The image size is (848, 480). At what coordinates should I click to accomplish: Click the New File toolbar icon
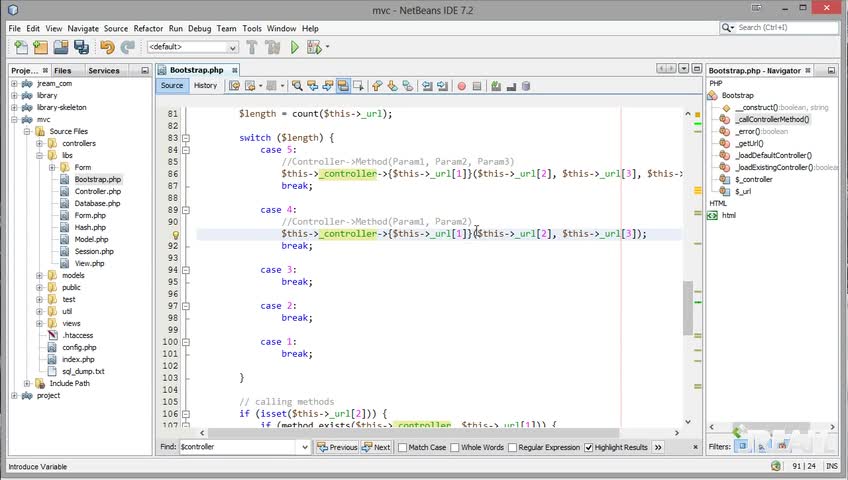pyautogui.click(x=21, y=48)
